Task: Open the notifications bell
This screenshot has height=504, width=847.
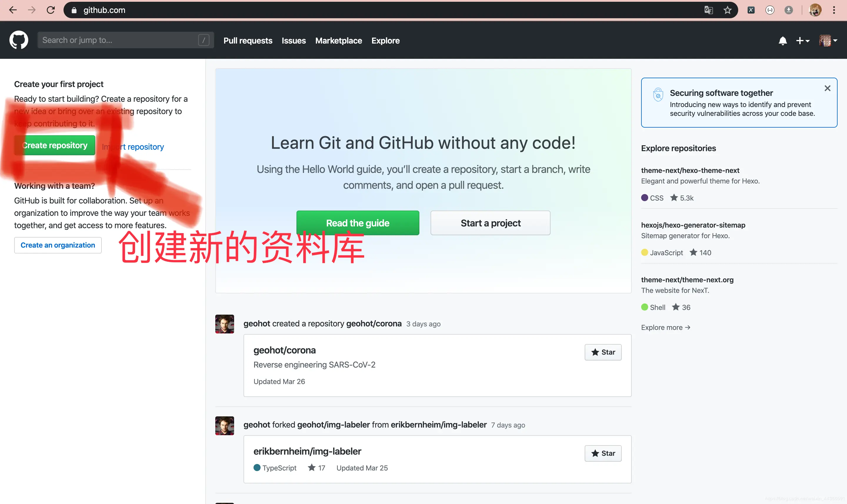Action: tap(783, 41)
